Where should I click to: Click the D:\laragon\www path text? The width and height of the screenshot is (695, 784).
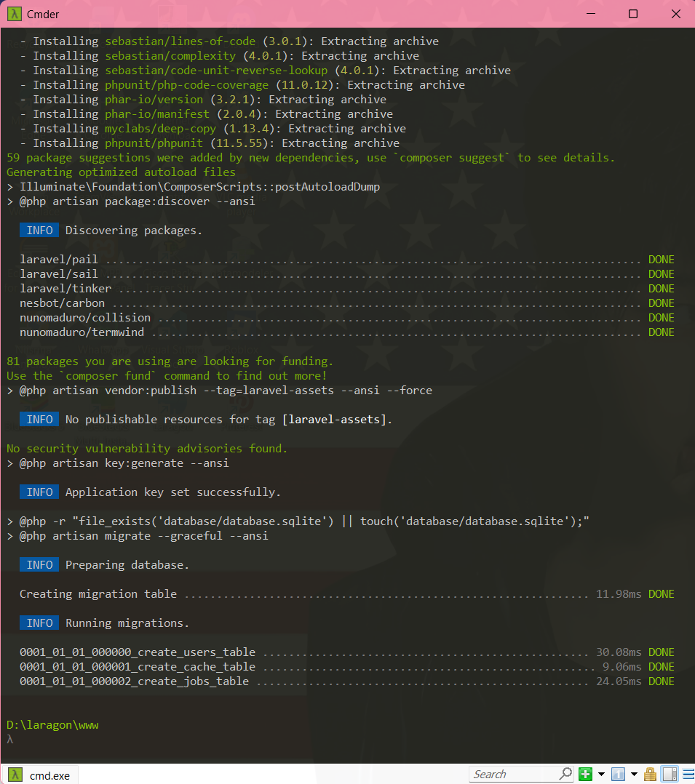tap(52, 725)
